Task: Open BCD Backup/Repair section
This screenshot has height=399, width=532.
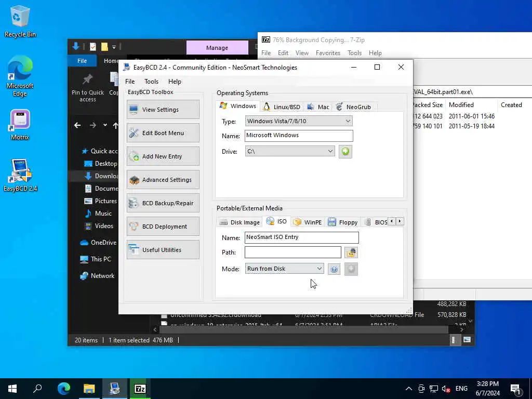Action: (163, 203)
